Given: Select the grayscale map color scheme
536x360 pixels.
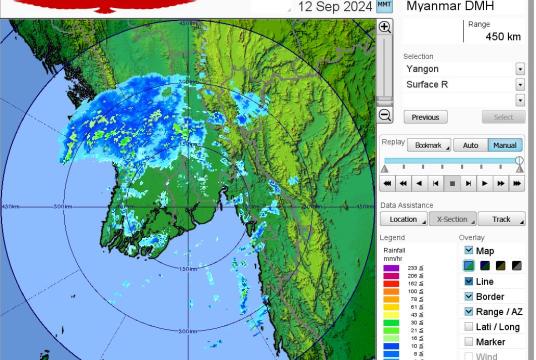Looking at the screenshot, I should click(517, 265).
